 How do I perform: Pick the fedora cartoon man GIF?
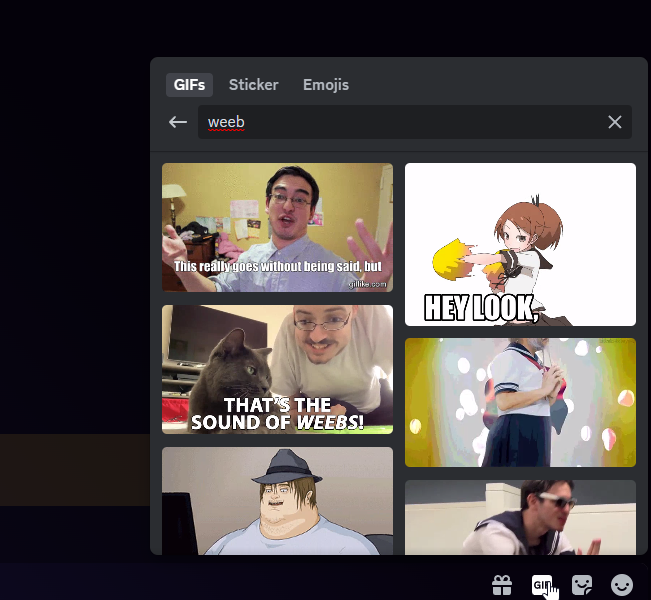(x=277, y=500)
